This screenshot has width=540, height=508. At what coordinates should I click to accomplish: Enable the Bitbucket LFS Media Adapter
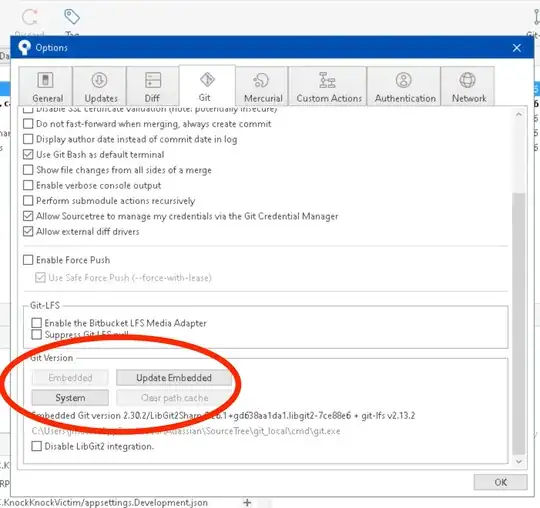pyautogui.click(x=37, y=323)
